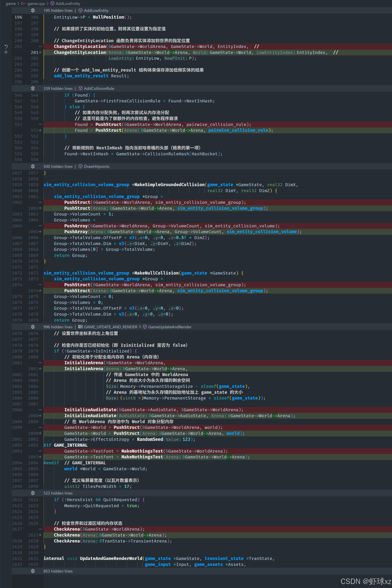Image resolution: width=392 pixels, height=588 pixels.
Task: Click the cube symbol icon before AddCollisionRule
Action: coord(81,88)
